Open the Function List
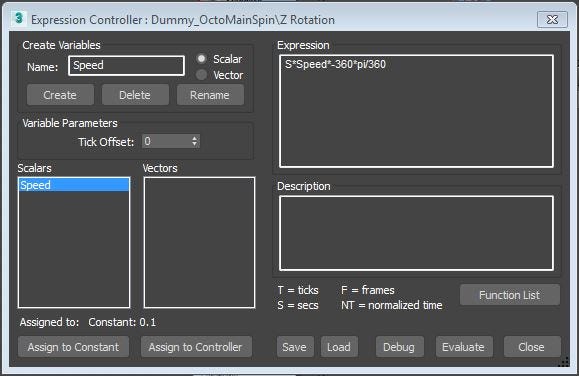Image resolution: width=579 pixels, height=376 pixels. coord(510,295)
